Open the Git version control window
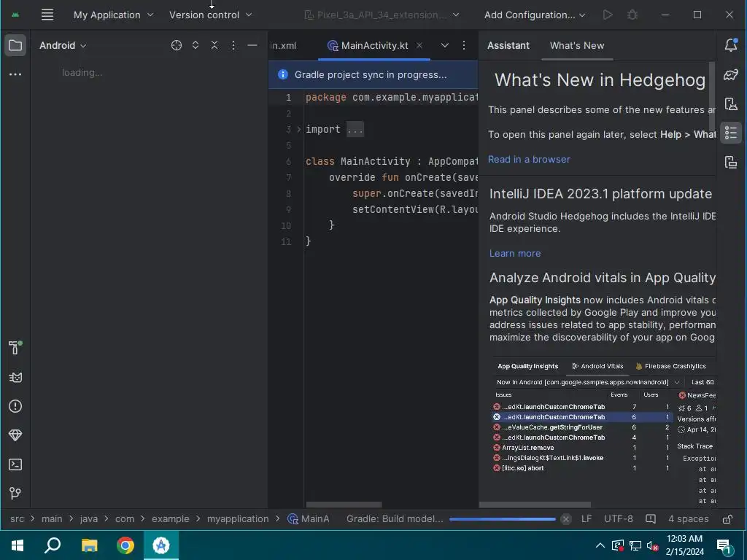 click(15, 494)
